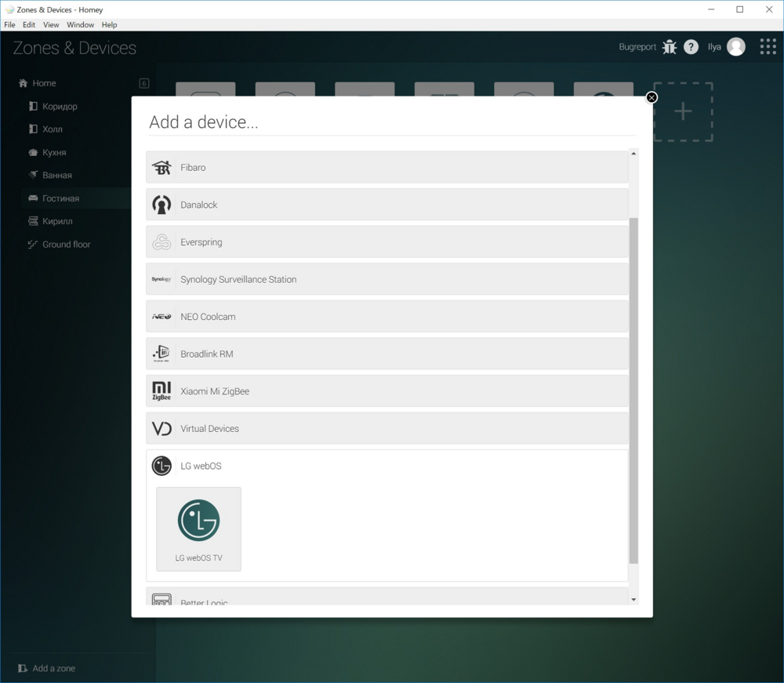
Task: Click Add a zone link
Action: click(x=53, y=668)
